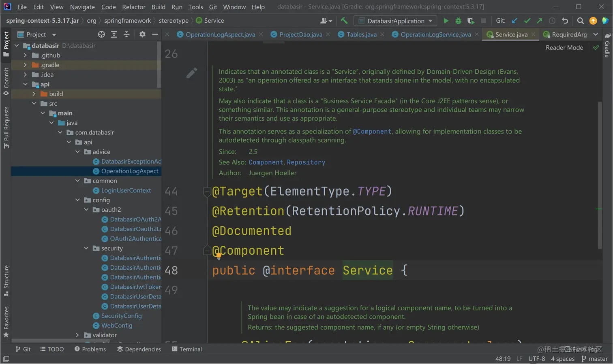Switch to OperationLogService.java tab

pyautogui.click(x=435, y=34)
